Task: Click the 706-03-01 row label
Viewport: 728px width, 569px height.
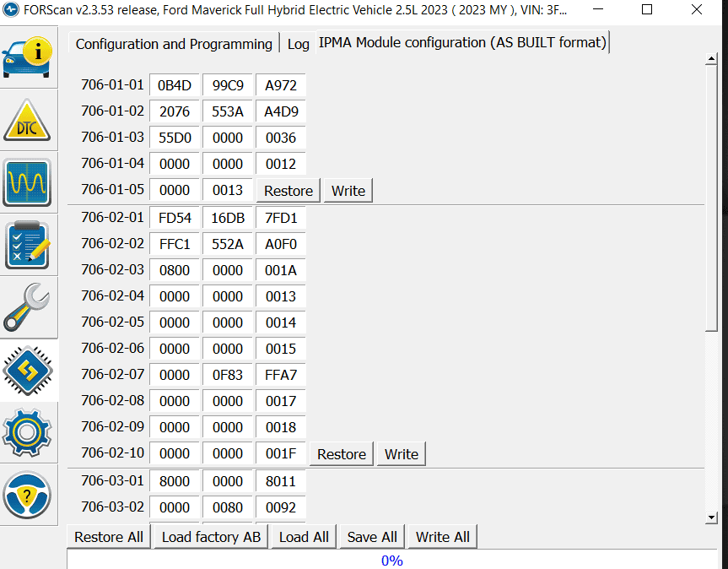Action: 112,480
